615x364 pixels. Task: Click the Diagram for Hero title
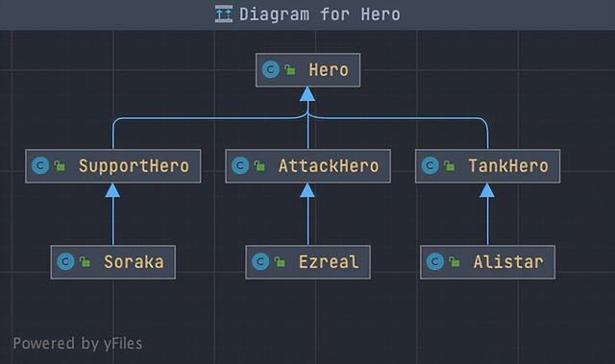click(x=320, y=14)
